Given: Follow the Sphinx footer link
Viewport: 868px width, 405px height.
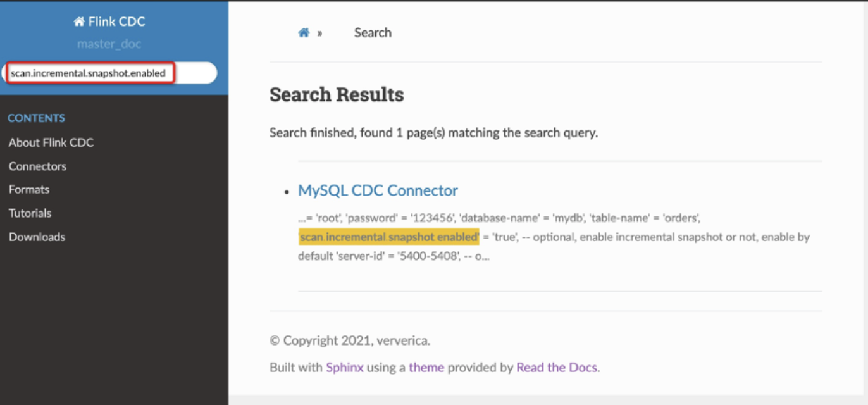Looking at the screenshot, I should point(344,367).
